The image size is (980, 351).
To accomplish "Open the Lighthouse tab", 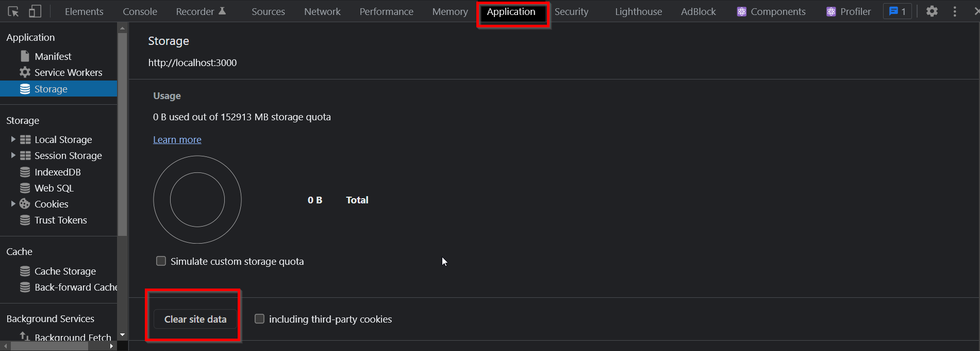I will coord(638,11).
